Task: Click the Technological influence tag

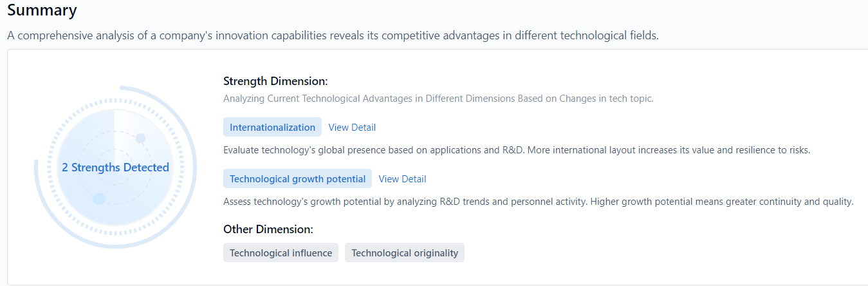Action: [x=281, y=253]
